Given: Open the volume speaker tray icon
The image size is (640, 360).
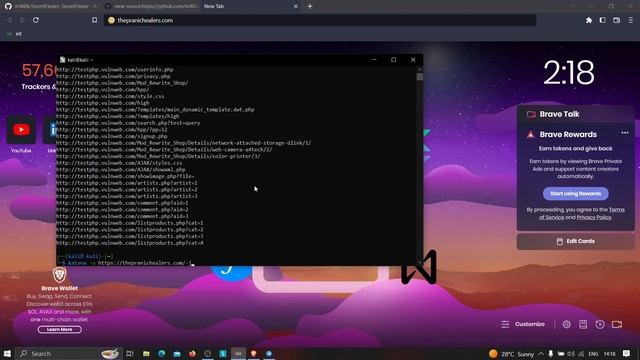Looking at the screenshot, I should 571,354.
